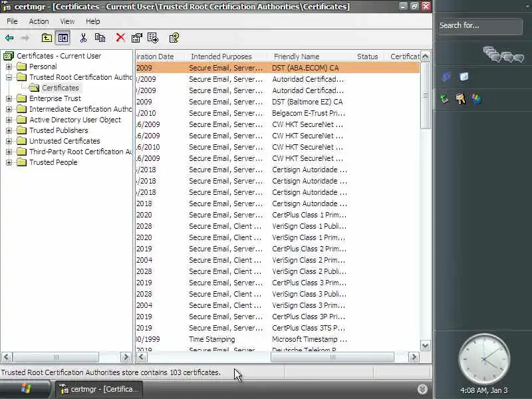Click the Export List toolbar icon
Image resolution: width=532 pixels, height=399 pixels.
pos(153,38)
